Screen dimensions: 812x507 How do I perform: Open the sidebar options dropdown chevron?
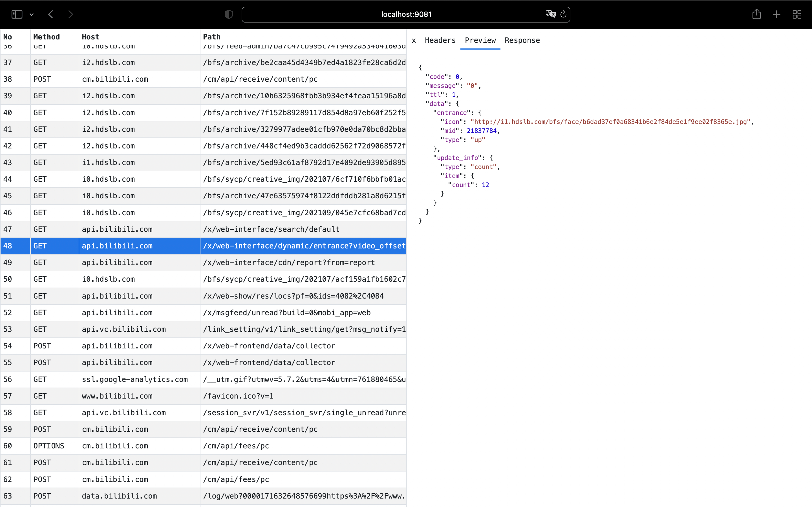coord(32,15)
